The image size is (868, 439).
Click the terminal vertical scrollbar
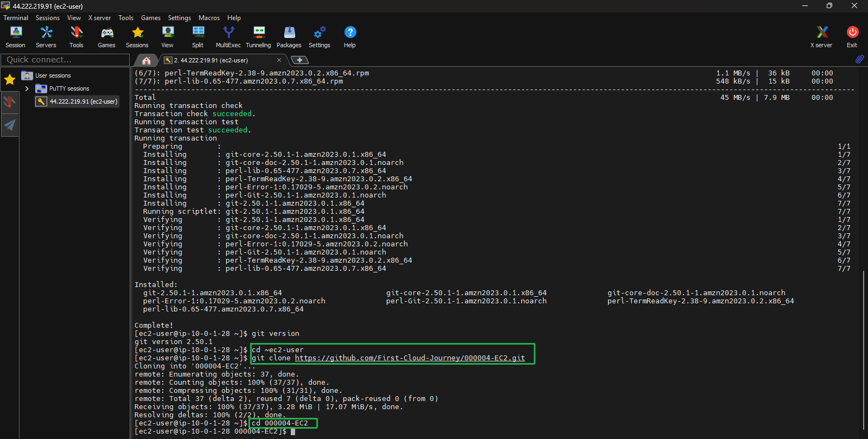[864, 350]
